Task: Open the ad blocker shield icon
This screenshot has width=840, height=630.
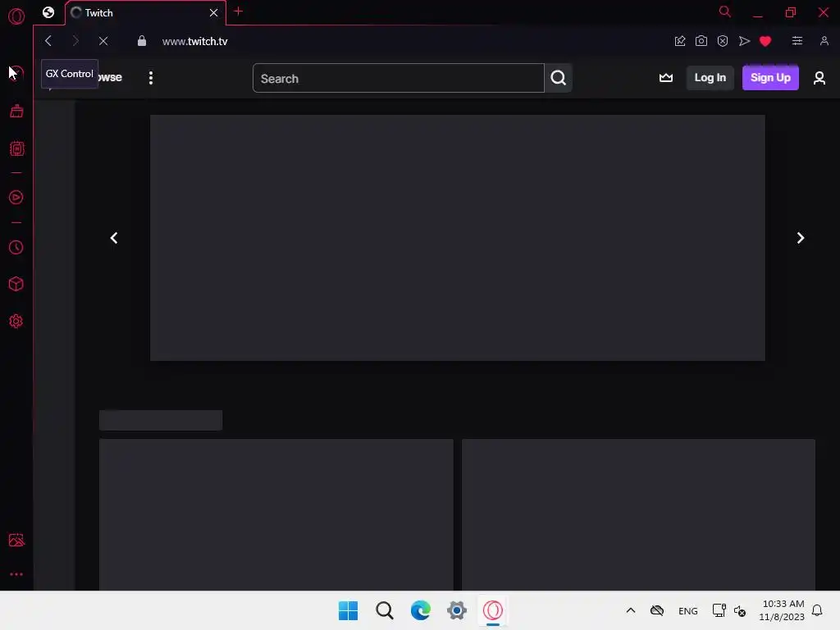Action: click(723, 41)
